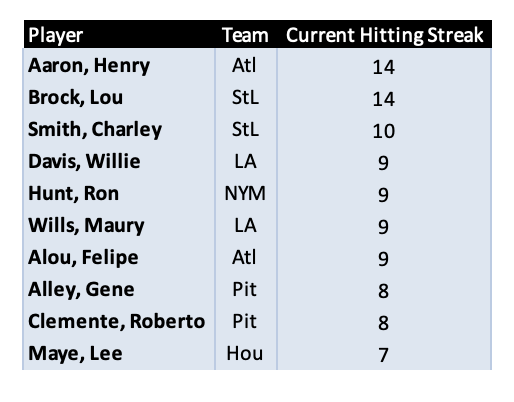
Task: Select the Davis, Willie player cell
Action: (119, 161)
